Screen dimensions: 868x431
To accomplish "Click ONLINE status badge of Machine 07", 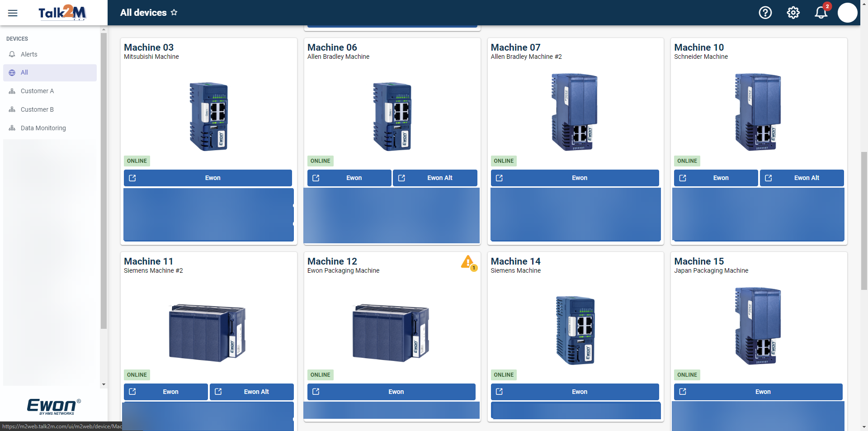I will pyautogui.click(x=504, y=161).
